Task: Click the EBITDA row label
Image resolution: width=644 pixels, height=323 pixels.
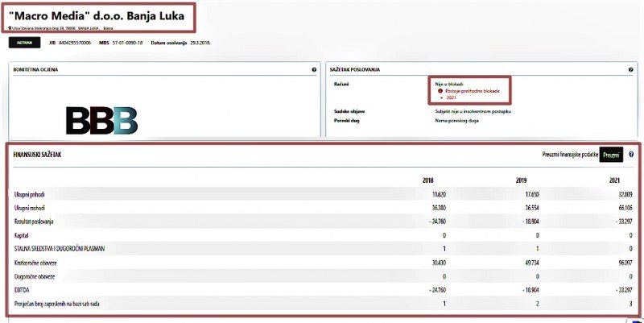Action: (x=22, y=290)
